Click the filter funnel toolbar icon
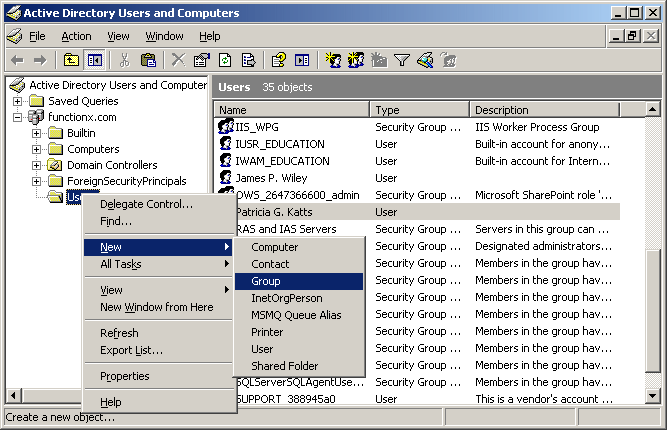The image size is (667, 430). (402, 60)
